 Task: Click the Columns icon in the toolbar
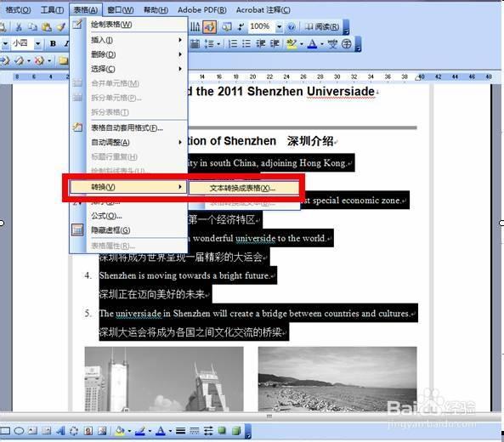195,27
